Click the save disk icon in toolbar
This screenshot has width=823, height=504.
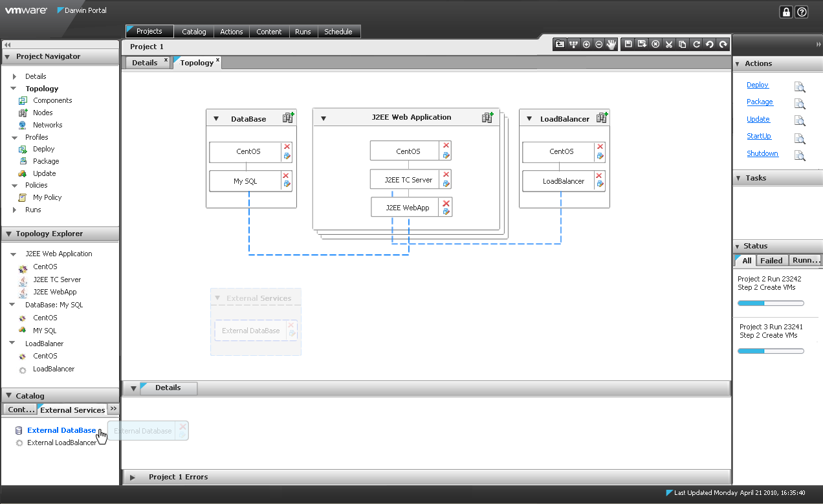pos(628,44)
